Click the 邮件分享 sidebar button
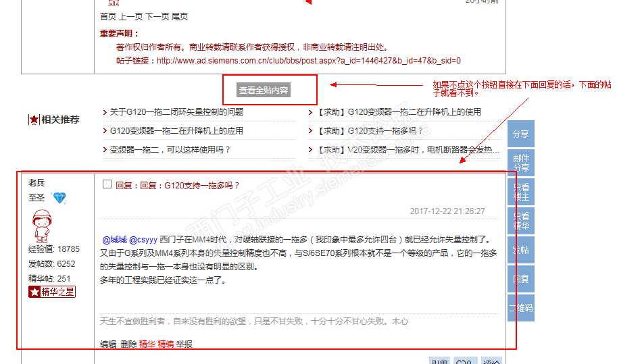 pos(521,163)
